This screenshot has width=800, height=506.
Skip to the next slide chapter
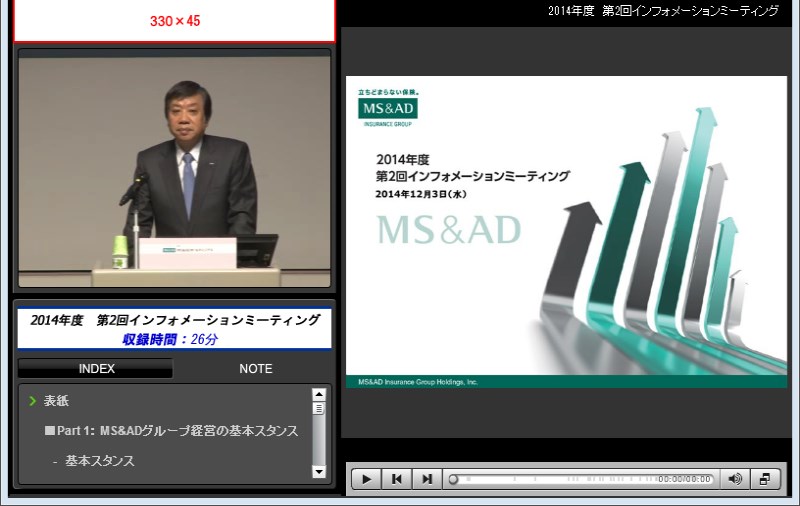pyautogui.click(x=427, y=479)
